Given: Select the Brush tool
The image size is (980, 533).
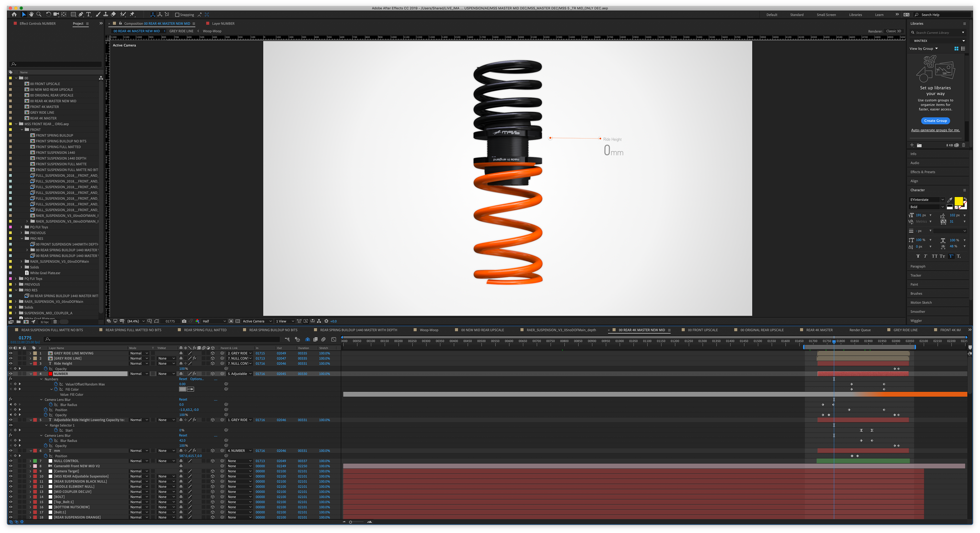Looking at the screenshot, I should pyautogui.click(x=98, y=15).
